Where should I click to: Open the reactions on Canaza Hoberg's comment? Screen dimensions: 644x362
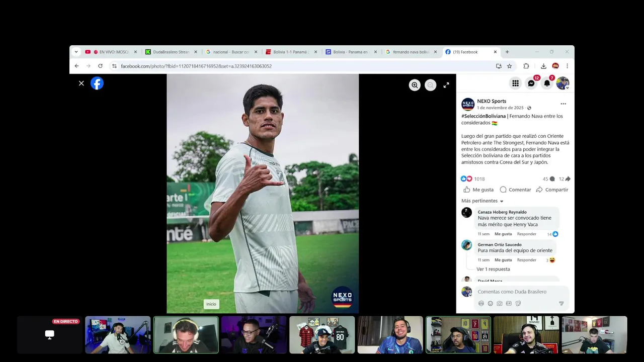coord(552,234)
